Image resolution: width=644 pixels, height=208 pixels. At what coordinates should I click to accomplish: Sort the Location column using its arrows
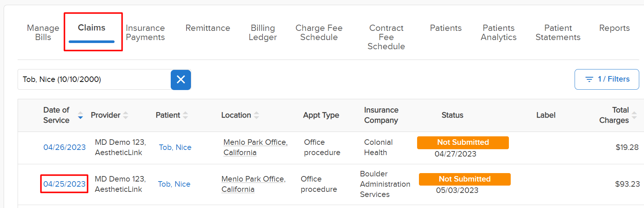(257, 115)
